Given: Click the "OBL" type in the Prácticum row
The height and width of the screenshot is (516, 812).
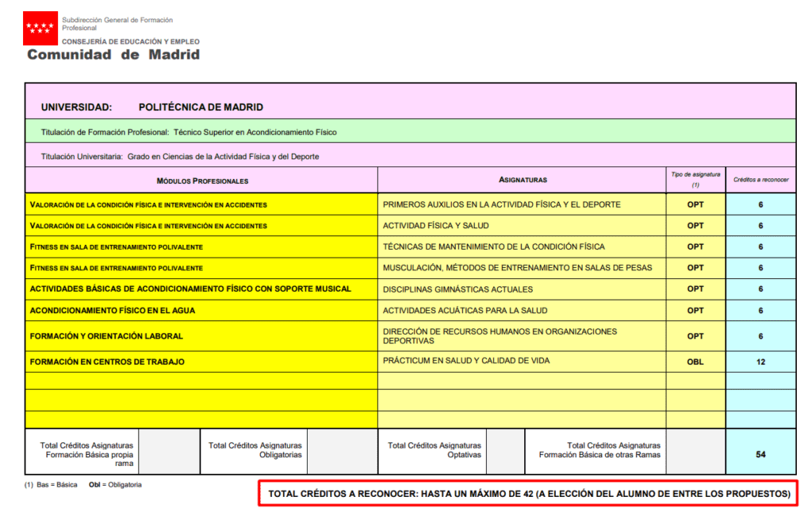Looking at the screenshot, I should tap(695, 361).
